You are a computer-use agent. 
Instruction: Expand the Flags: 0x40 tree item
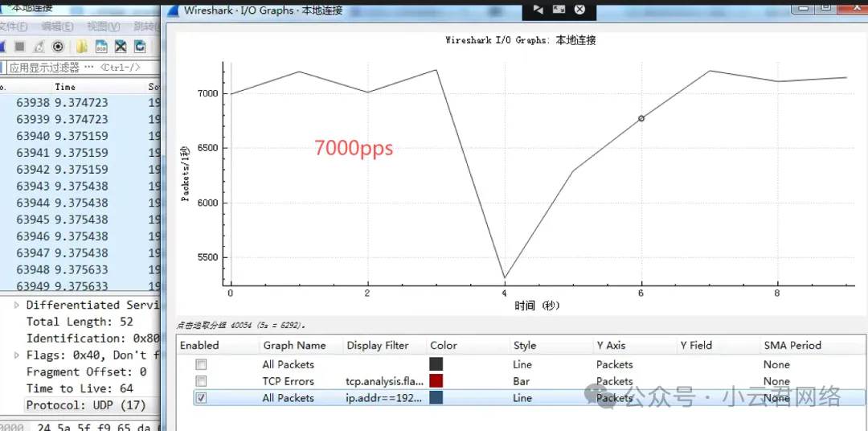point(18,355)
